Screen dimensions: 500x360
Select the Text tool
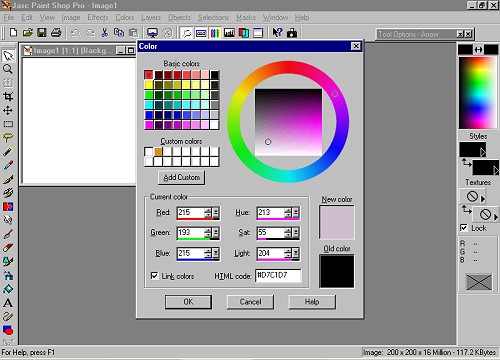point(8,303)
